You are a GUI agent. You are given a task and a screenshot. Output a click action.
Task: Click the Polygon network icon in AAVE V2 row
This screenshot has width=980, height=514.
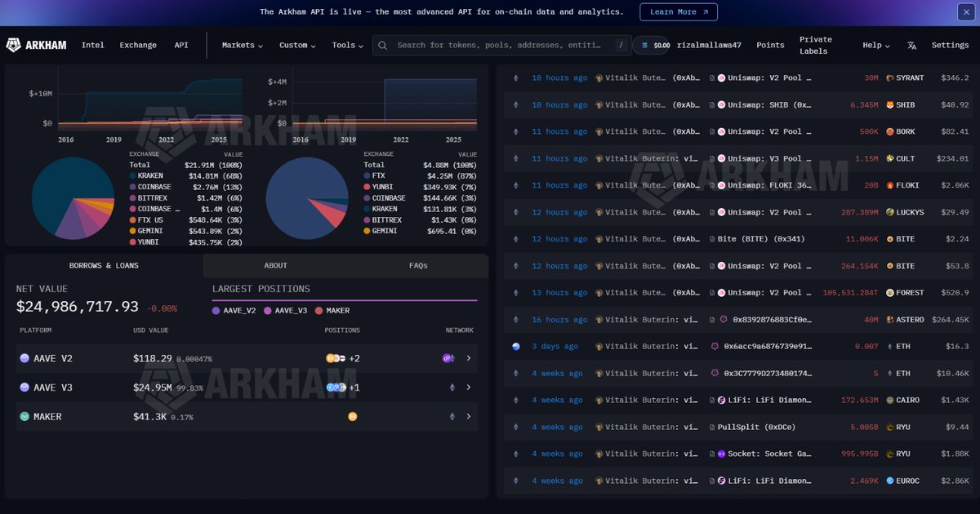tap(448, 358)
